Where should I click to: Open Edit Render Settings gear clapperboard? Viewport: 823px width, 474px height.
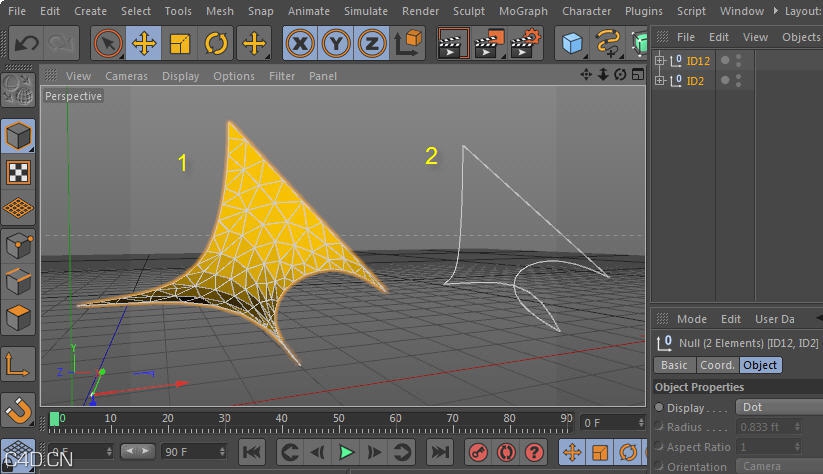click(525, 43)
